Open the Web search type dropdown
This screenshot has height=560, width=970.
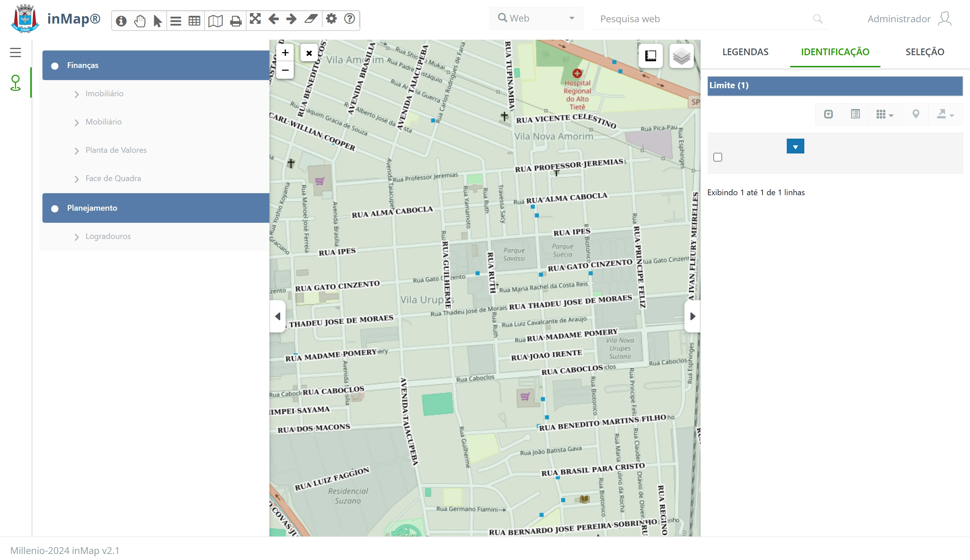tap(536, 18)
